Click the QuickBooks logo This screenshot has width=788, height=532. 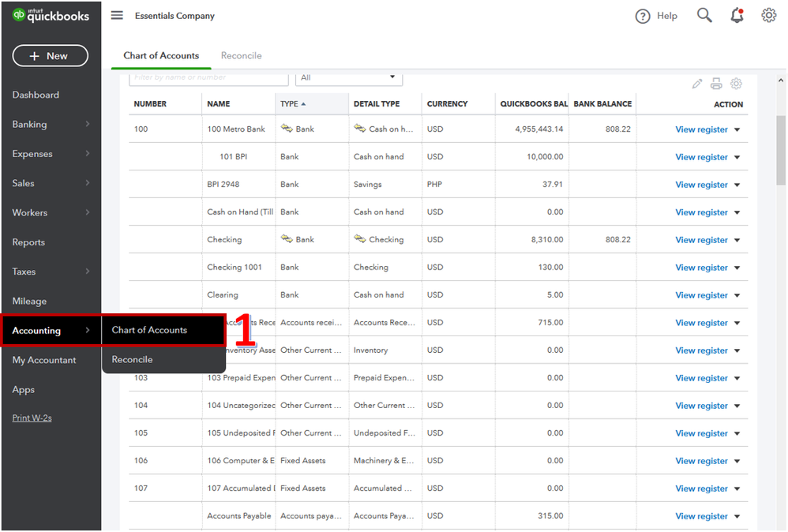coord(51,16)
